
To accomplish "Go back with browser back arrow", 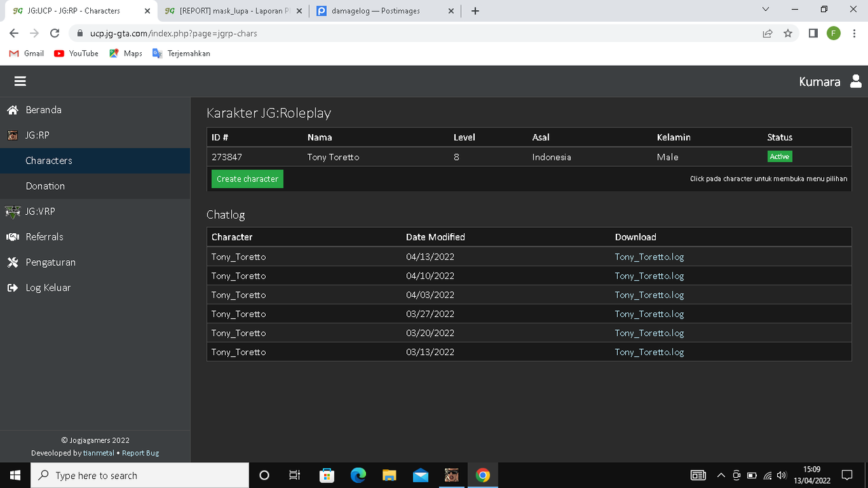I will click(14, 33).
